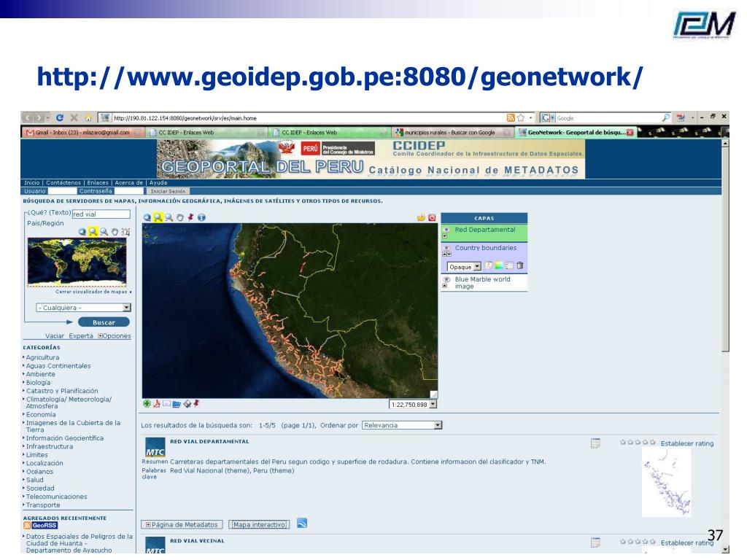This screenshot has height=560, width=747.
Task: Click the Red Vial Departamental result thumbnail
Action: pyautogui.click(x=666, y=482)
